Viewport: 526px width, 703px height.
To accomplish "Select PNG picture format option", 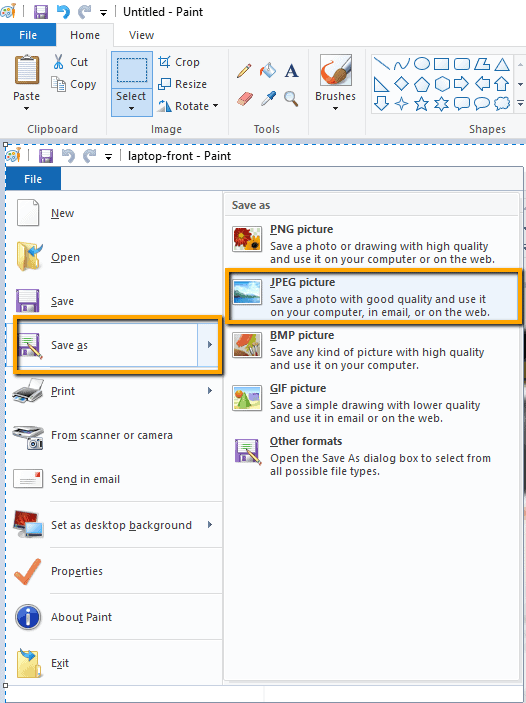I will point(372,243).
